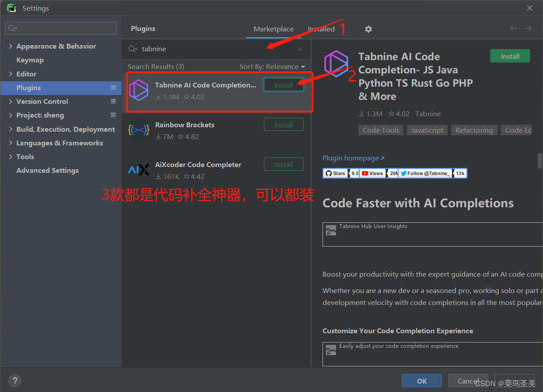Click the project-level icon beside Plugins

coord(113,88)
